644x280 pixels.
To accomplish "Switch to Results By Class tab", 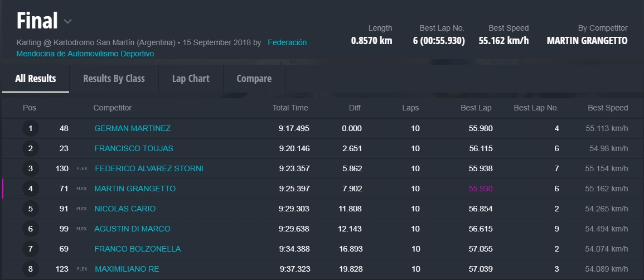I will click(x=114, y=79).
